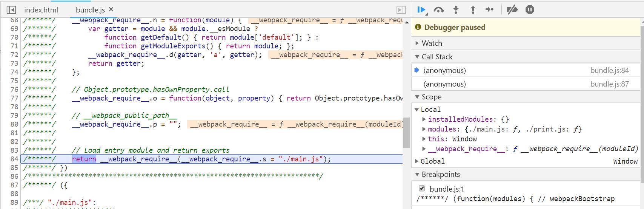Click the Object.prototype.hasOwnProperty.call comment
Image resolution: width=644 pixels, height=209 pixels.
[x=151, y=89]
